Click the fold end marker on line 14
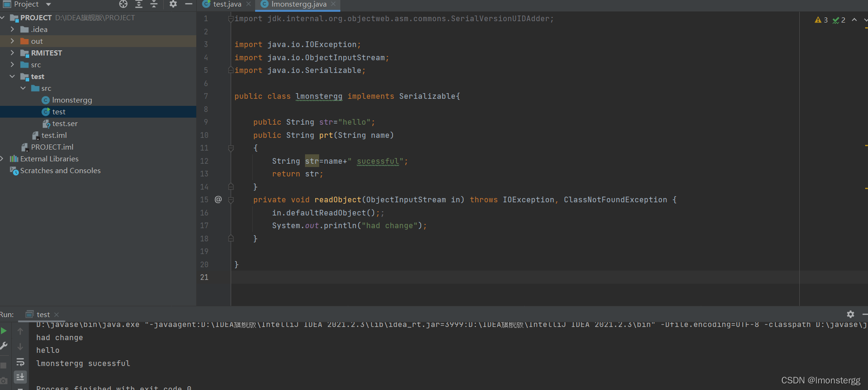Viewport: 868px width, 390px height. [231, 187]
